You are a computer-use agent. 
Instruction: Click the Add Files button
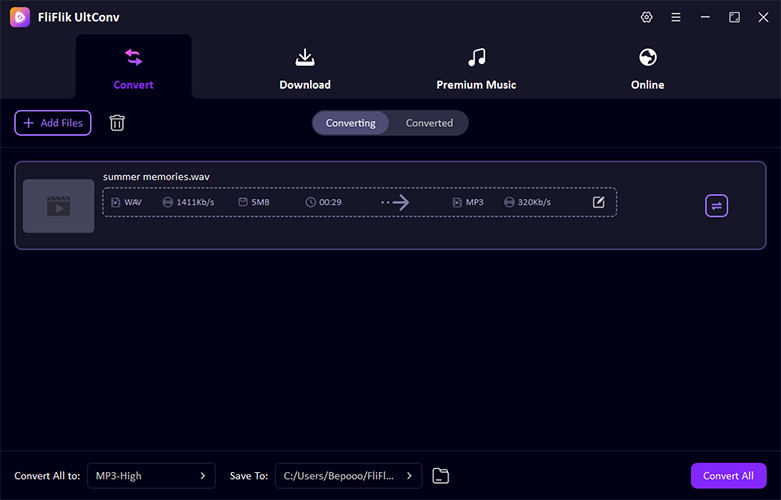click(53, 123)
